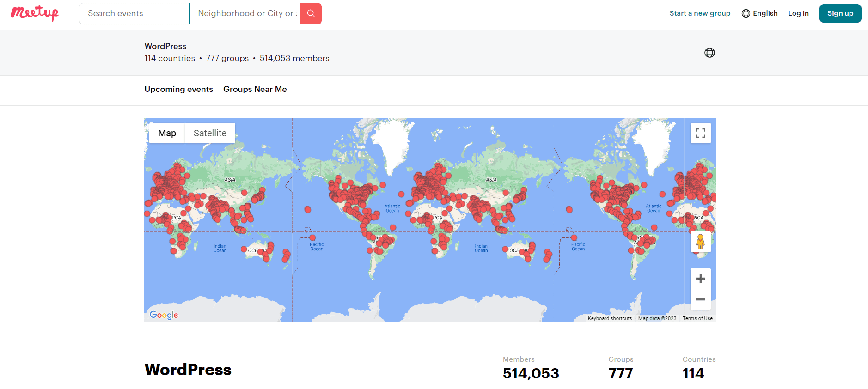Open the map's Terms of Use

click(x=697, y=318)
